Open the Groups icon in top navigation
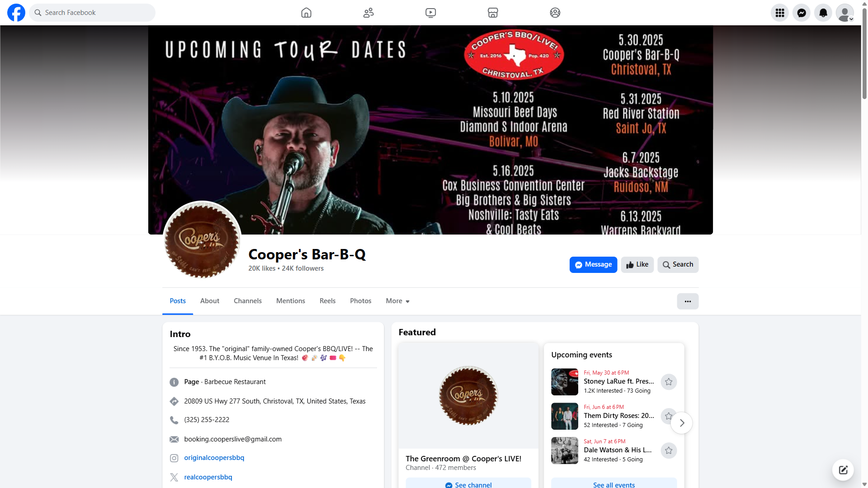Viewport: 868px width, 488px height. 555,13
